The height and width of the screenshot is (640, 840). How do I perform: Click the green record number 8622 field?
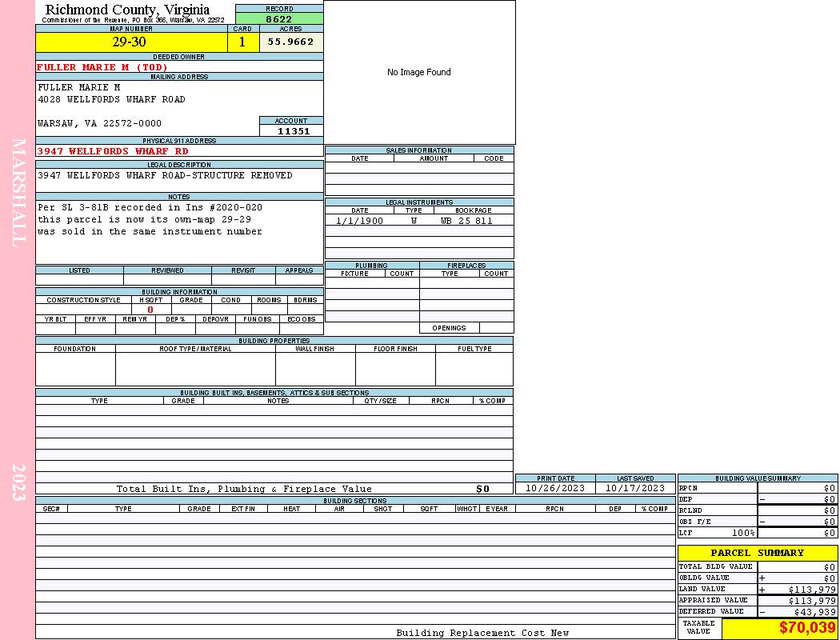(x=279, y=18)
